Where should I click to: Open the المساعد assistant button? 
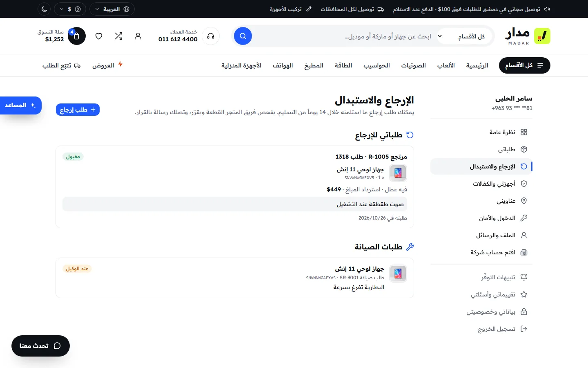[20, 105]
